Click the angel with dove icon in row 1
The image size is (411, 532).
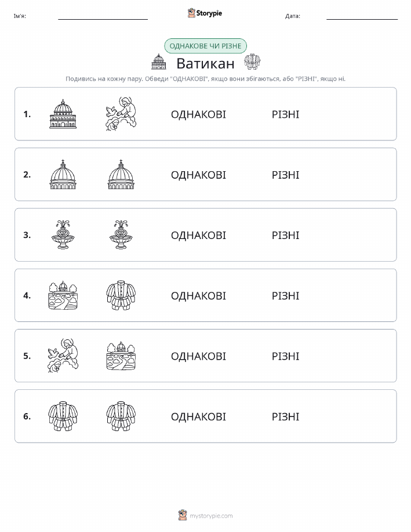[x=121, y=114]
